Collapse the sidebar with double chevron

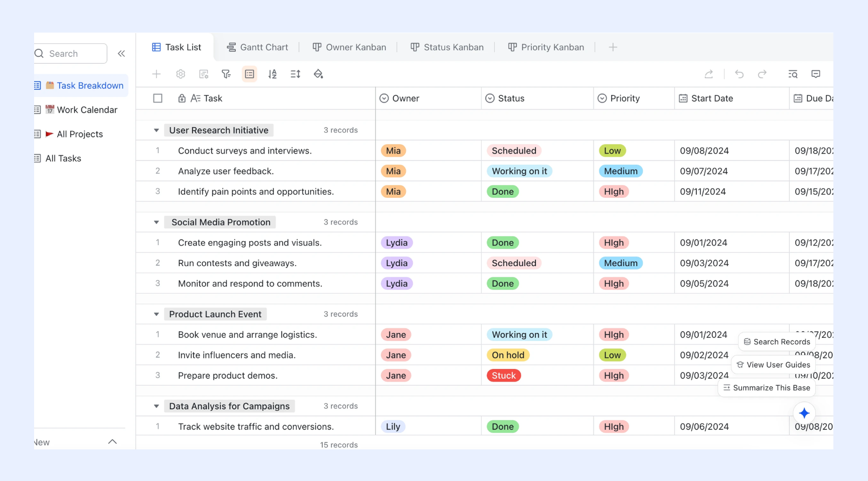coord(121,54)
